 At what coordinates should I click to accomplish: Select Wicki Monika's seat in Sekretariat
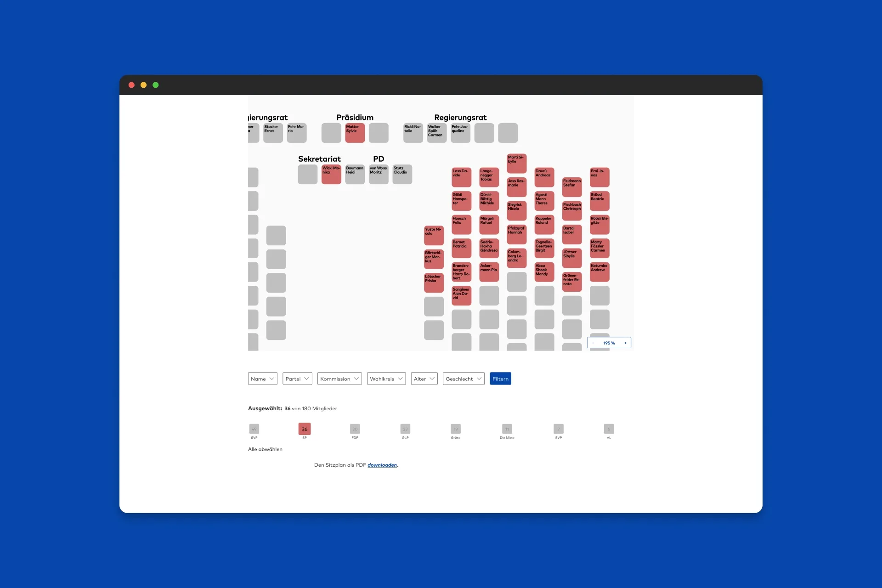[331, 174]
